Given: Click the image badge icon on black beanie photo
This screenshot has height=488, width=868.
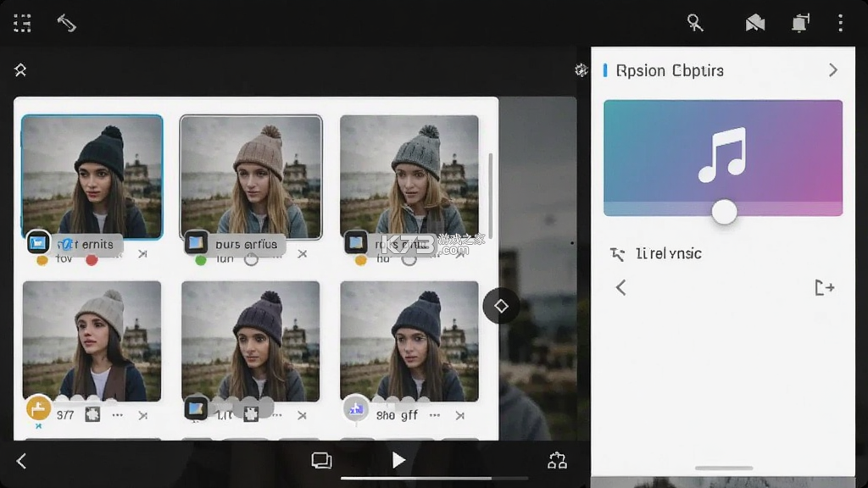Looking at the screenshot, I should (37, 242).
